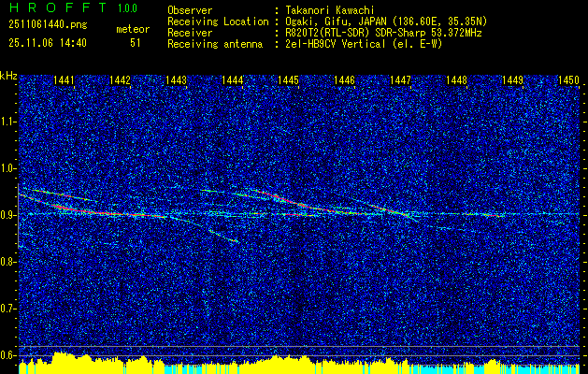This screenshot has width=588, height=374.
Task: Click the version number 1.0.0
Action: (x=127, y=8)
